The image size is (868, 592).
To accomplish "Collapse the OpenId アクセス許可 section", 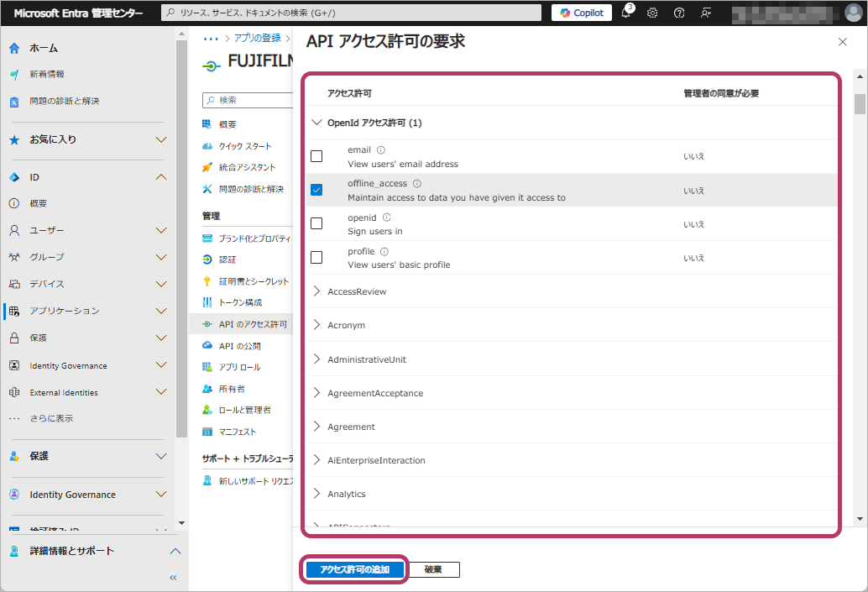I will [x=316, y=123].
